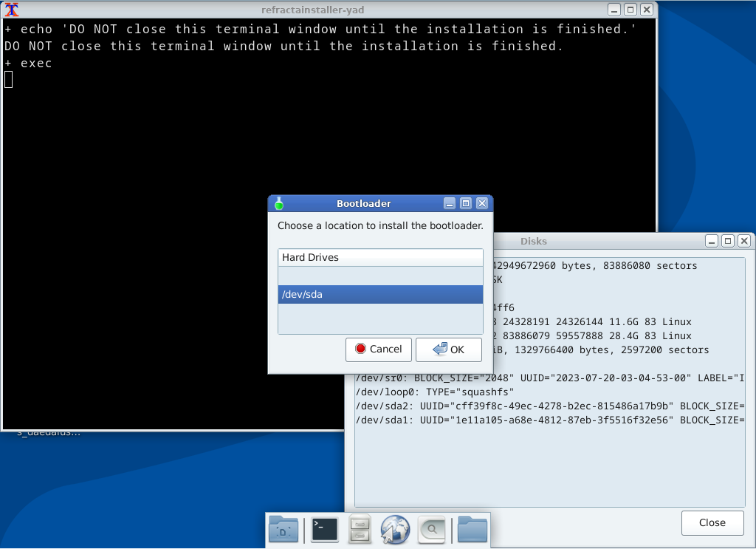Select the empty first row above /dev/sda

pyautogui.click(x=380, y=275)
